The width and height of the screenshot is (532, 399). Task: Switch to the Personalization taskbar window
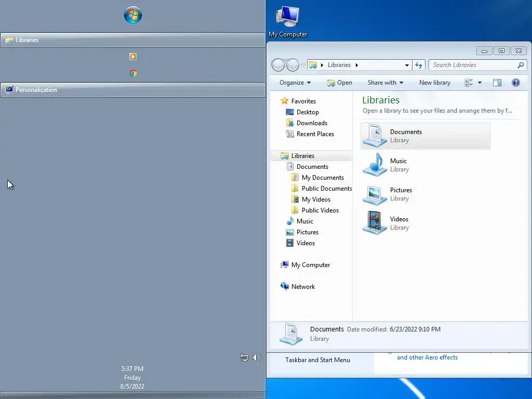click(132, 90)
